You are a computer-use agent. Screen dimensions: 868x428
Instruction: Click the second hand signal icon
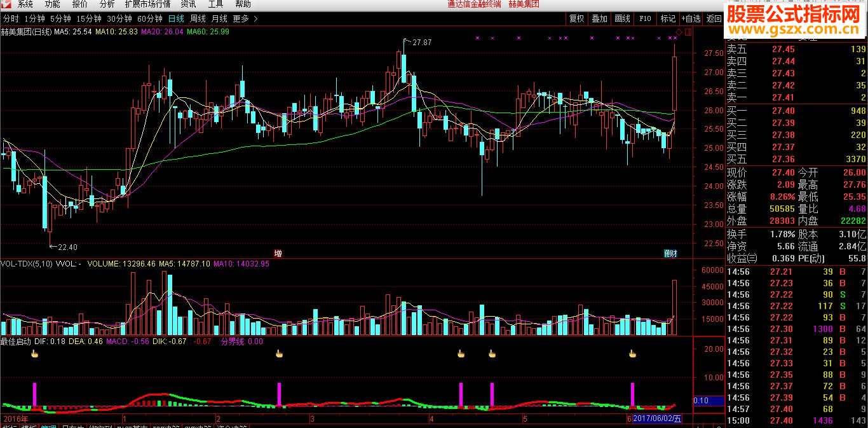(278, 354)
